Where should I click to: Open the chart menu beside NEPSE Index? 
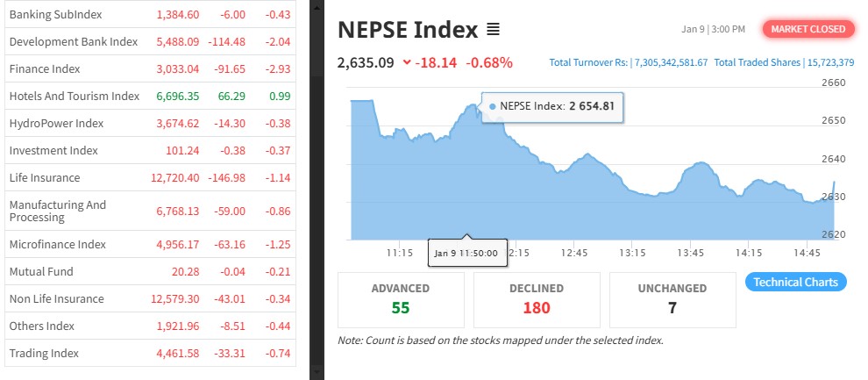[493, 30]
